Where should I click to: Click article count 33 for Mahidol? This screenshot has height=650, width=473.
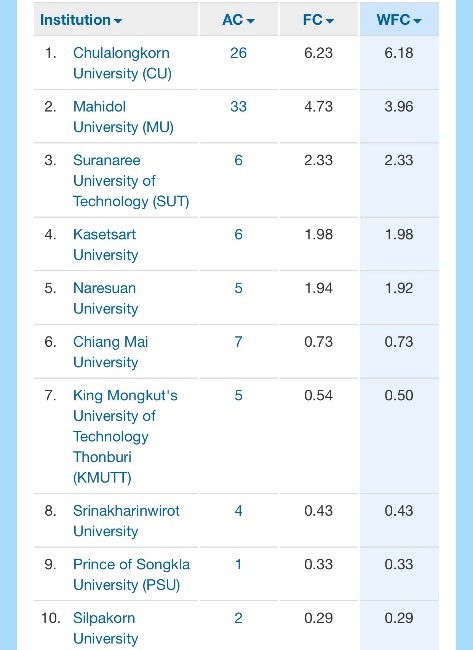[238, 107]
